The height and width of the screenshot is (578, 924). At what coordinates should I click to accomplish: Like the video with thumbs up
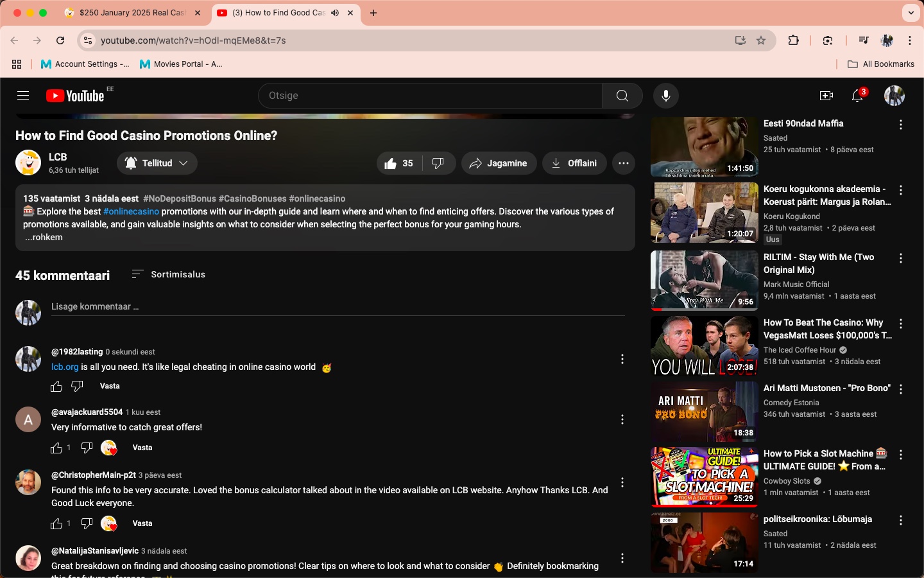[399, 163]
